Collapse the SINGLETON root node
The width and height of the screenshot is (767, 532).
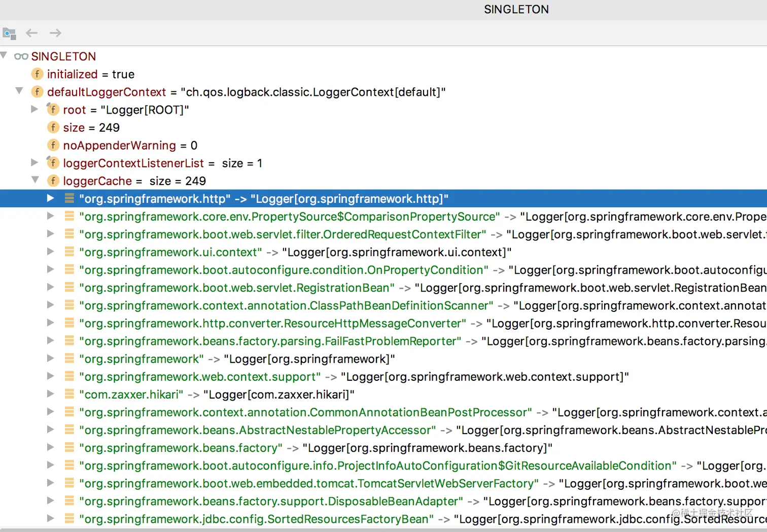click(4, 55)
